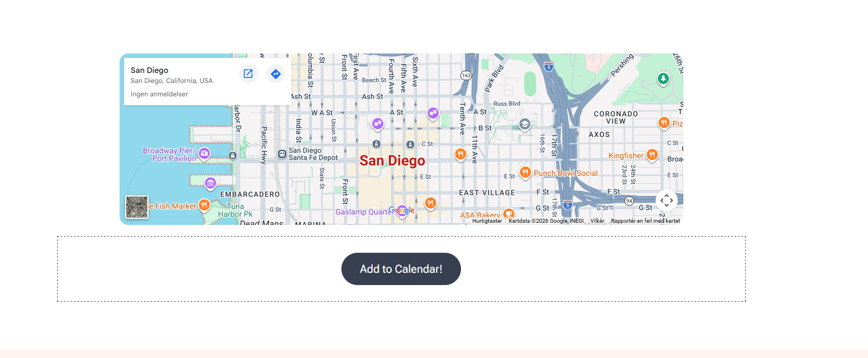The height and width of the screenshot is (358, 868).
Task: Click the transit station icon beside the C St label
Action: pos(410,144)
